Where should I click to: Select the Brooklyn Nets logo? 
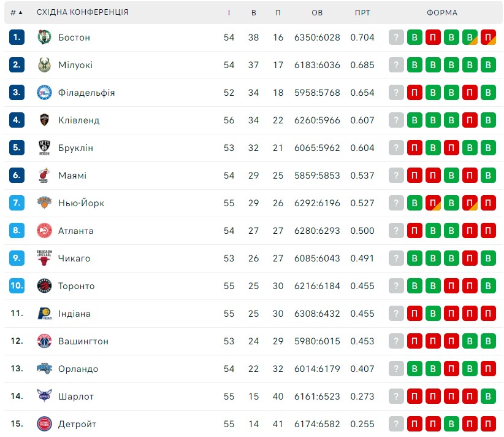[44, 148]
